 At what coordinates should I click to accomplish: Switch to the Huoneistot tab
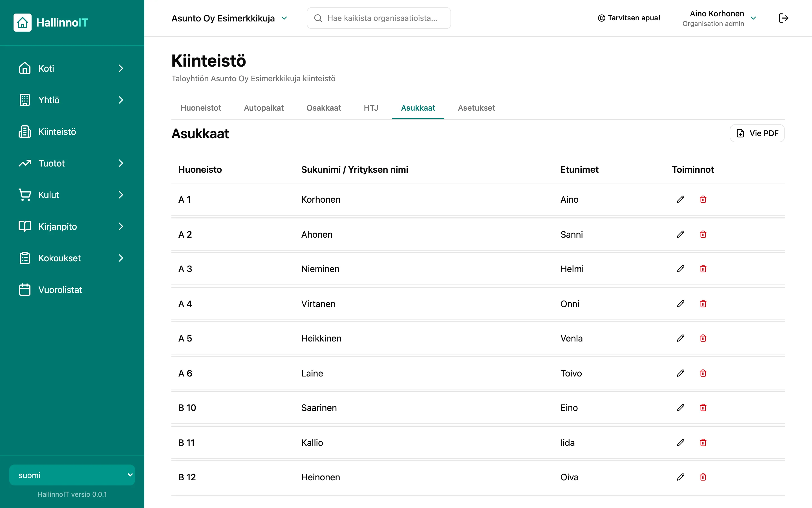click(x=201, y=108)
